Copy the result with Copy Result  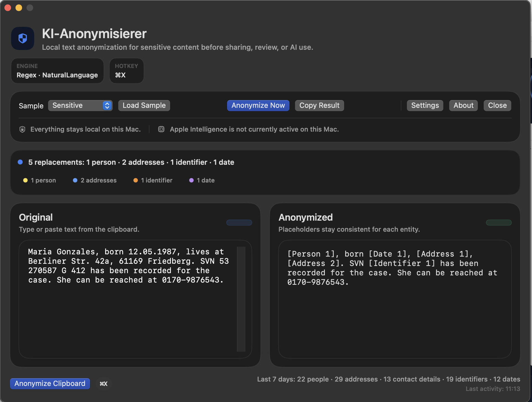[x=319, y=105]
